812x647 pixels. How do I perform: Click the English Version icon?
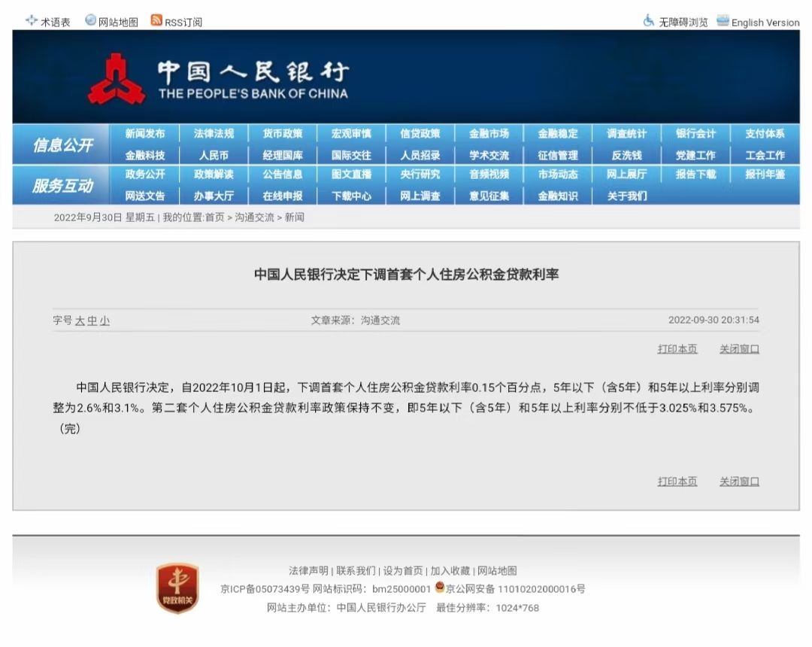[x=723, y=21]
